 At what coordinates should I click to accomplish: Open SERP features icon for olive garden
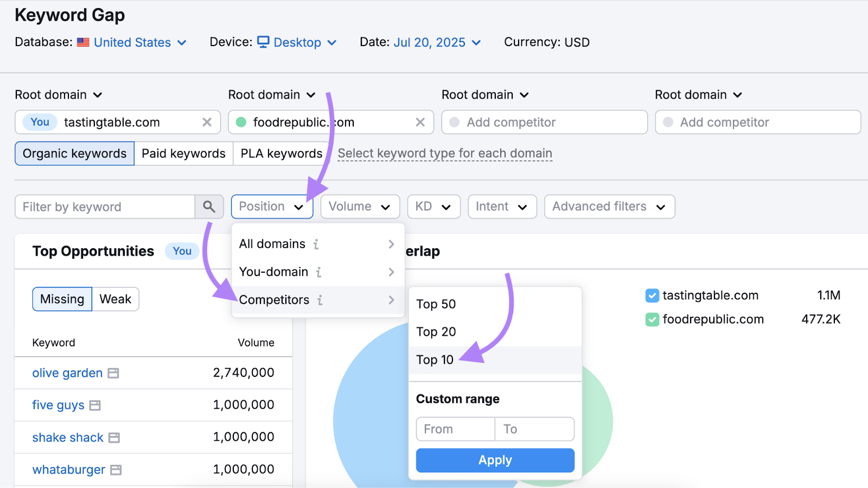point(113,374)
